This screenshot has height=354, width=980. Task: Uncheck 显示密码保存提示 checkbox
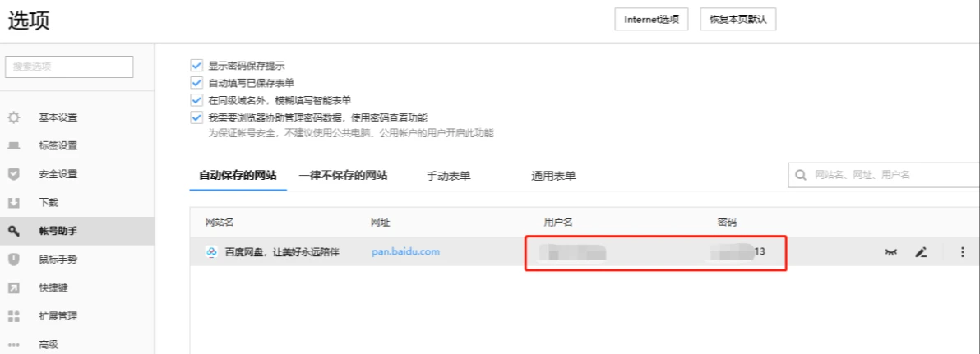click(x=196, y=65)
